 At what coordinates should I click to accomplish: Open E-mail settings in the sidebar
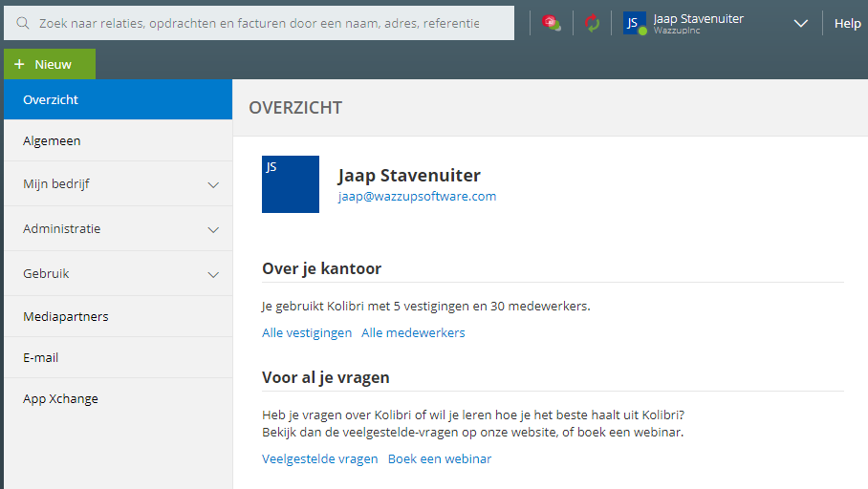pyautogui.click(x=118, y=357)
